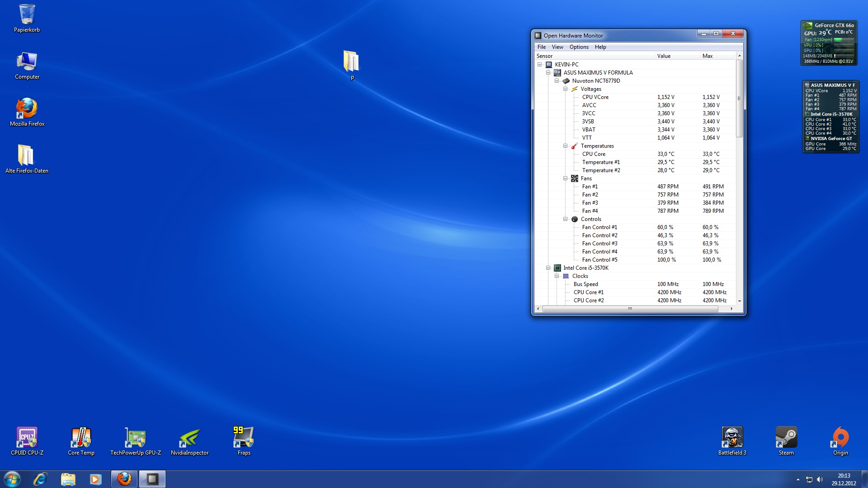
Task: Click the Windows Start button
Action: 12,479
